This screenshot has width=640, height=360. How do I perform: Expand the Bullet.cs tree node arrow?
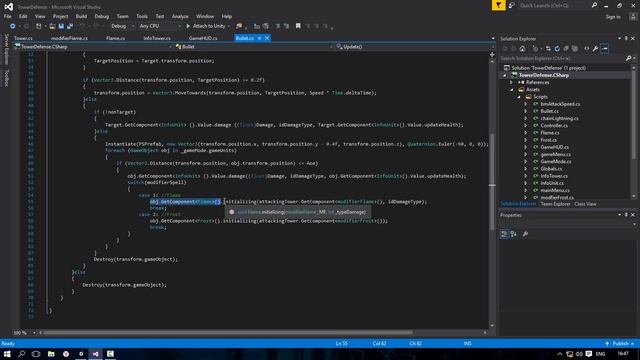pyautogui.click(x=526, y=111)
